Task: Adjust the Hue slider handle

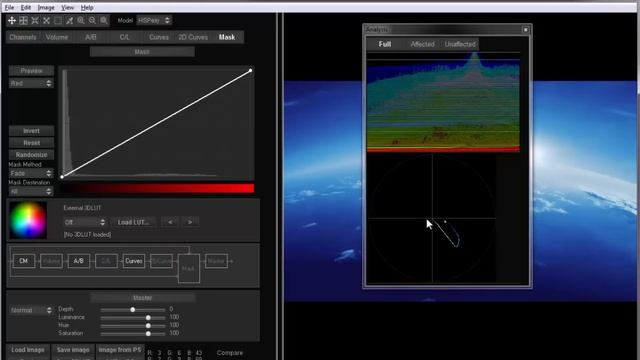Action: (x=148, y=326)
